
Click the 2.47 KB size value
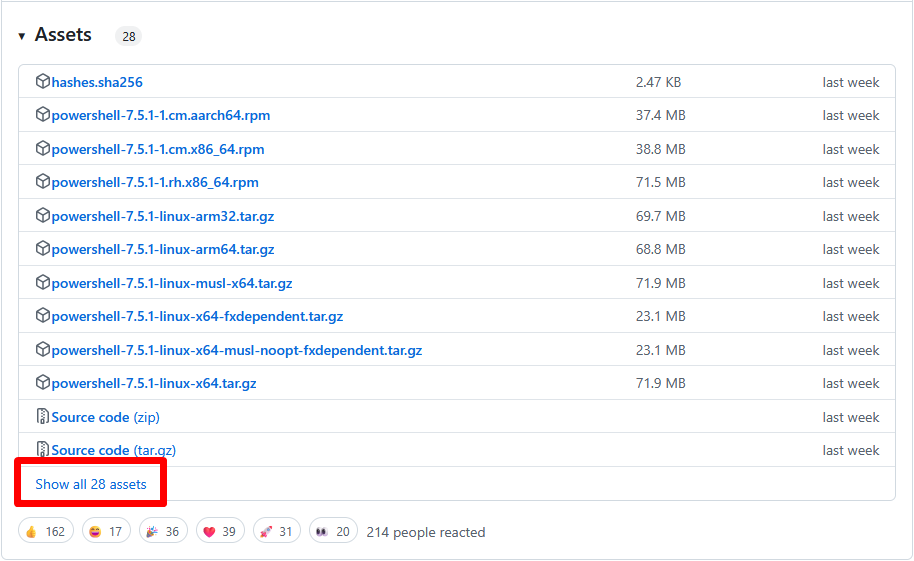(x=658, y=82)
